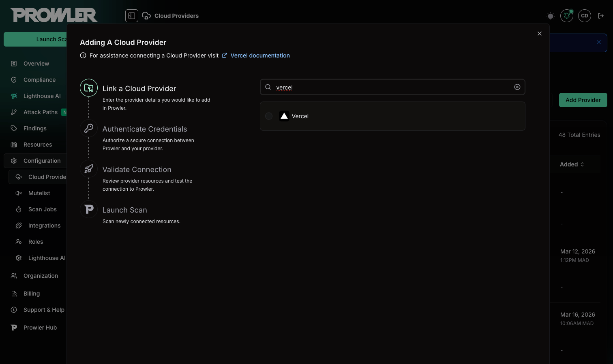Open Roles under Configuration
Image resolution: width=613 pixels, height=364 pixels.
coord(36,242)
